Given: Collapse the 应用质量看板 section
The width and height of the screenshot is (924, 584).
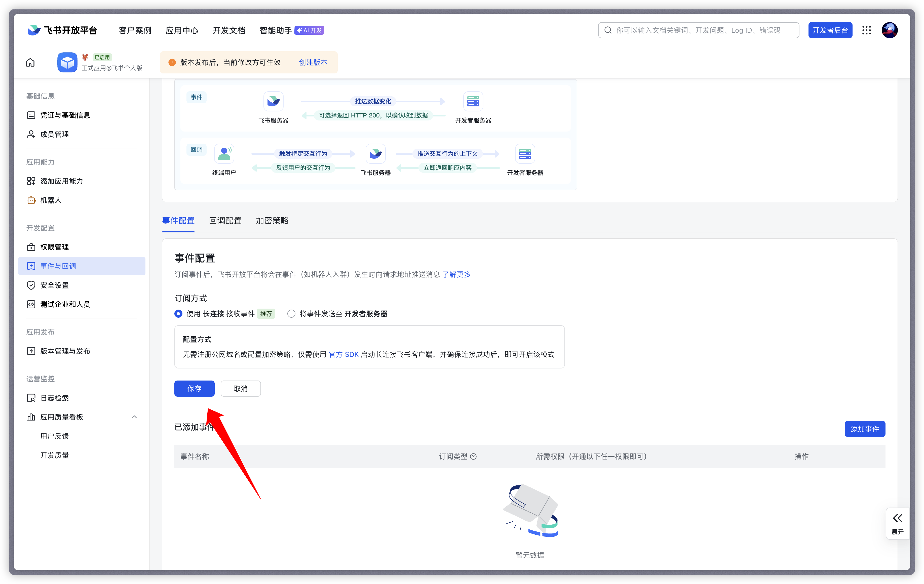Looking at the screenshot, I should [x=134, y=417].
